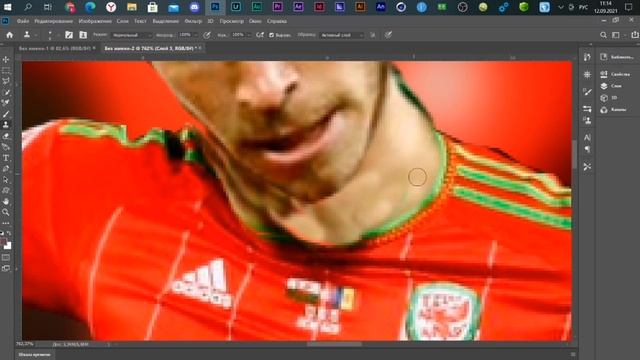Open the blending Mode dropdown

point(131,35)
